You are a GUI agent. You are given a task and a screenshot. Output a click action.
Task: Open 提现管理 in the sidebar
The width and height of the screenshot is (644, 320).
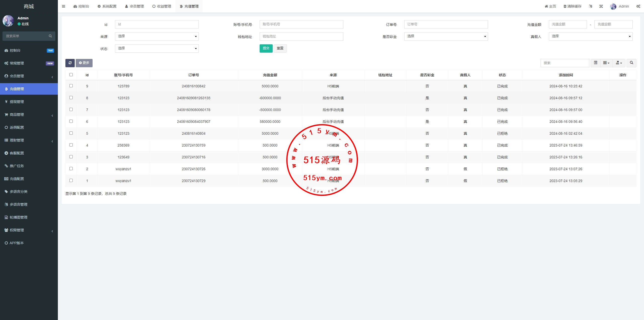pos(17,102)
